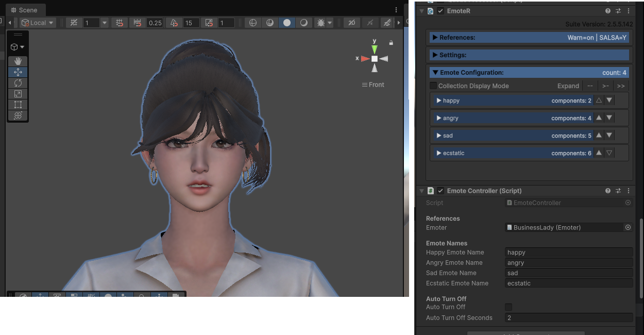This screenshot has height=335, width=644.
Task: Click the Auto Turn Off Seconds field
Action: [569, 318]
